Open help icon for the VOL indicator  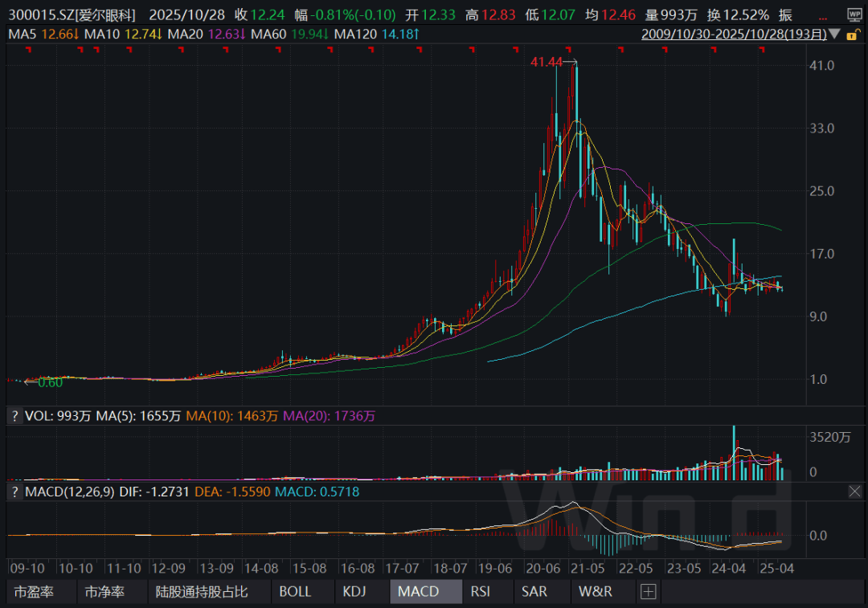click(14, 416)
